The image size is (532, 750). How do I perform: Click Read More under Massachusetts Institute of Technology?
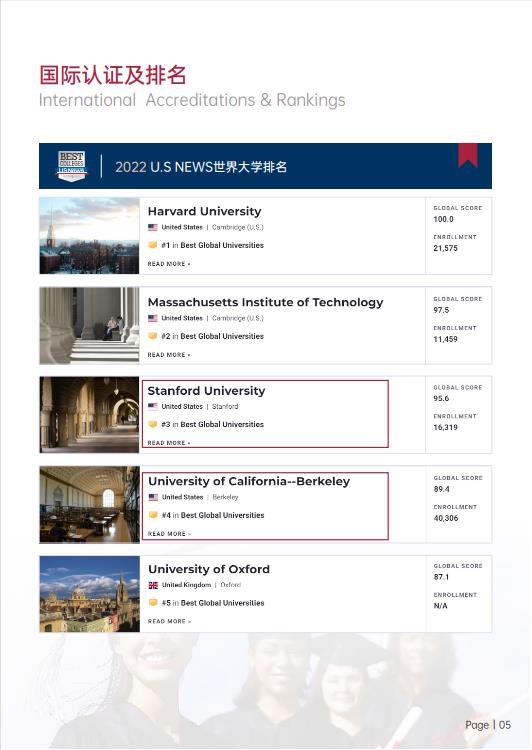pos(169,355)
